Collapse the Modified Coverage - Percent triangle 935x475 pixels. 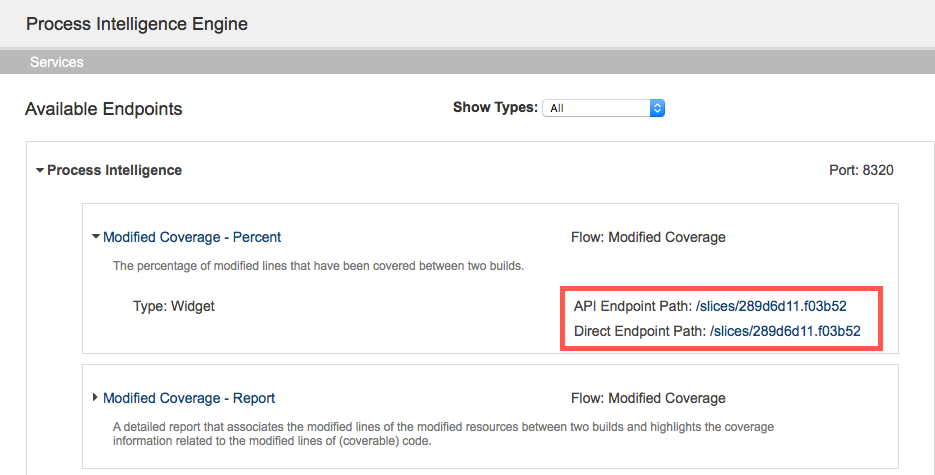95,237
